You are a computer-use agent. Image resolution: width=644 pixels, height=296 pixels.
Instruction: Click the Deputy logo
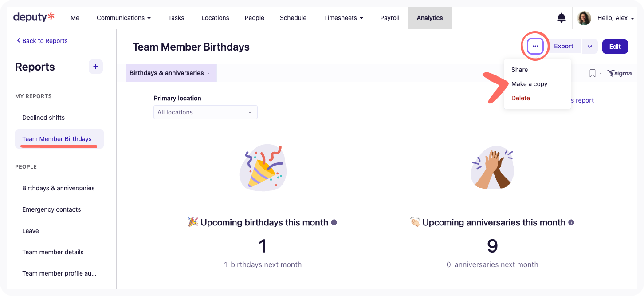[x=34, y=17]
